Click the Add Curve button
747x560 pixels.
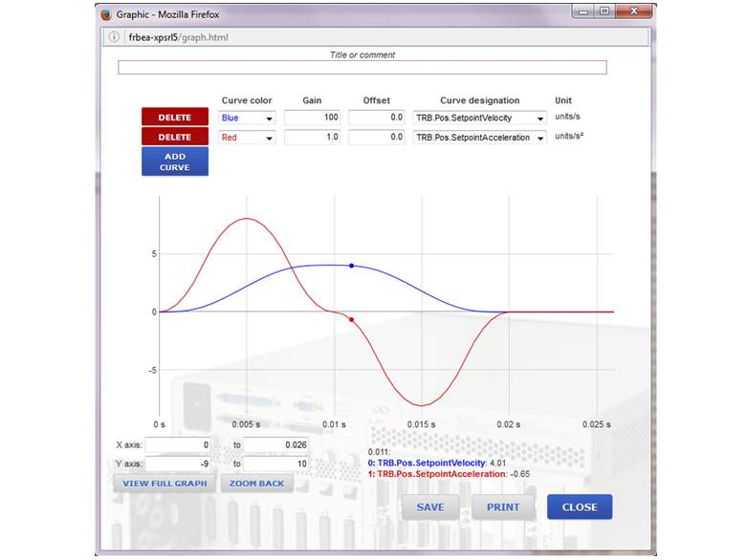pos(174,162)
